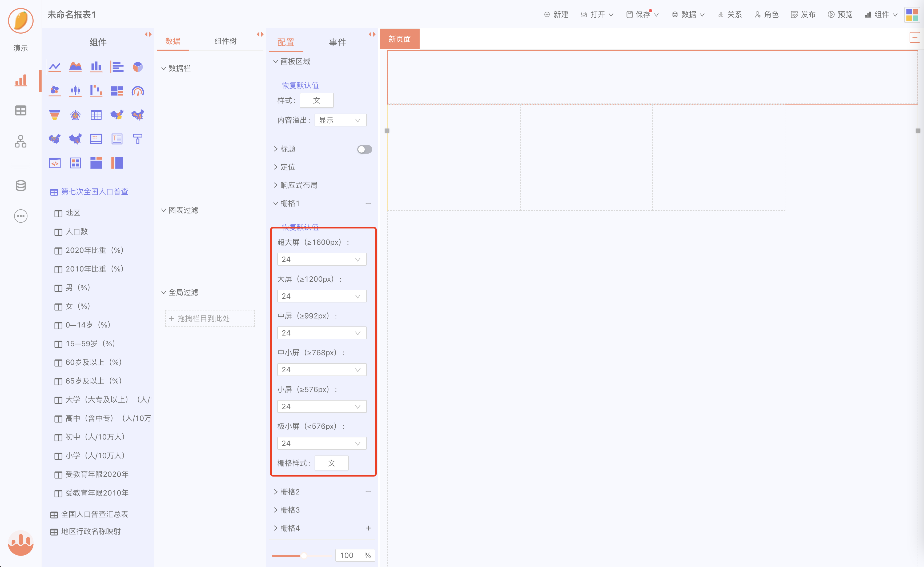Click the zoom slider handle
Image resolution: width=924 pixels, height=567 pixels.
[x=304, y=555]
